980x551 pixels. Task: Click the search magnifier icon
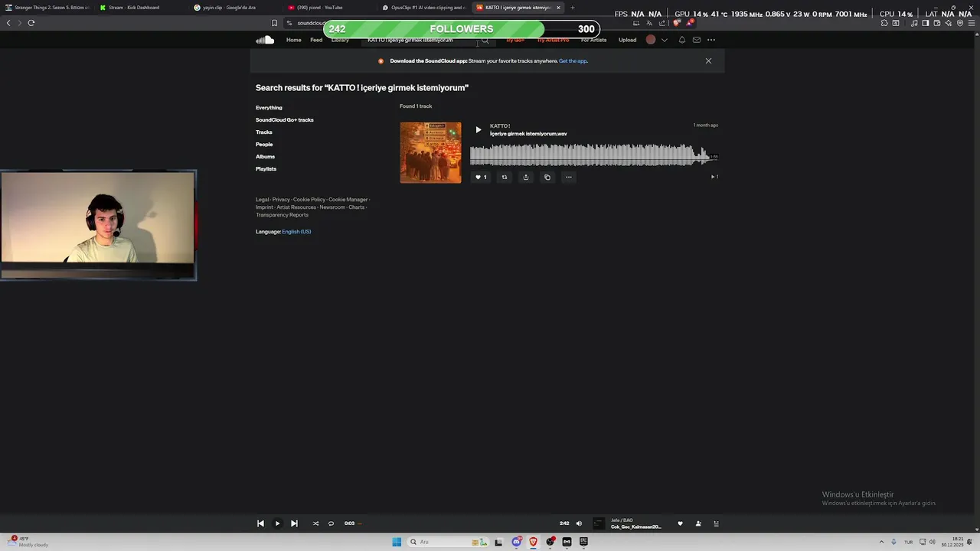coord(485,41)
